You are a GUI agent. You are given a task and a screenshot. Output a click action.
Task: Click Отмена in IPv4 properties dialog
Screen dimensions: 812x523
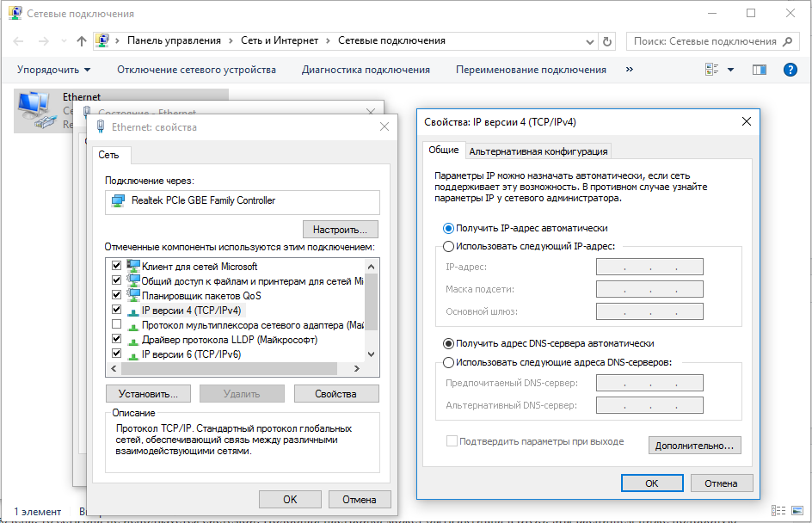(x=721, y=483)
